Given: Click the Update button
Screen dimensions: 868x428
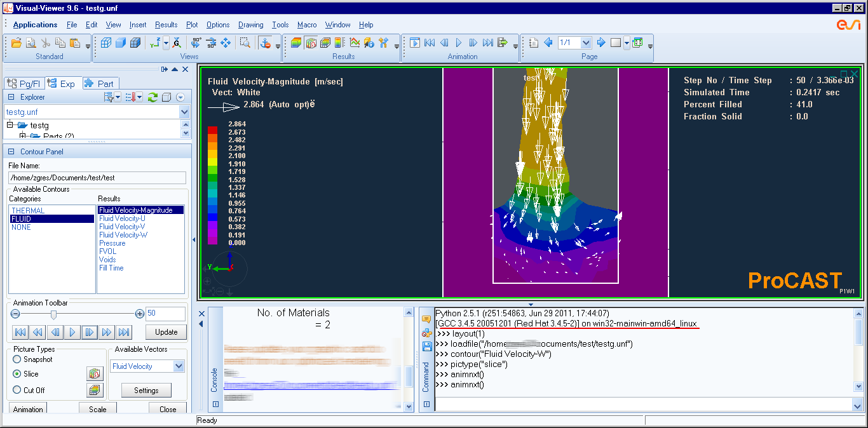Looking at the screenshot, I should (x=166, y=332).
